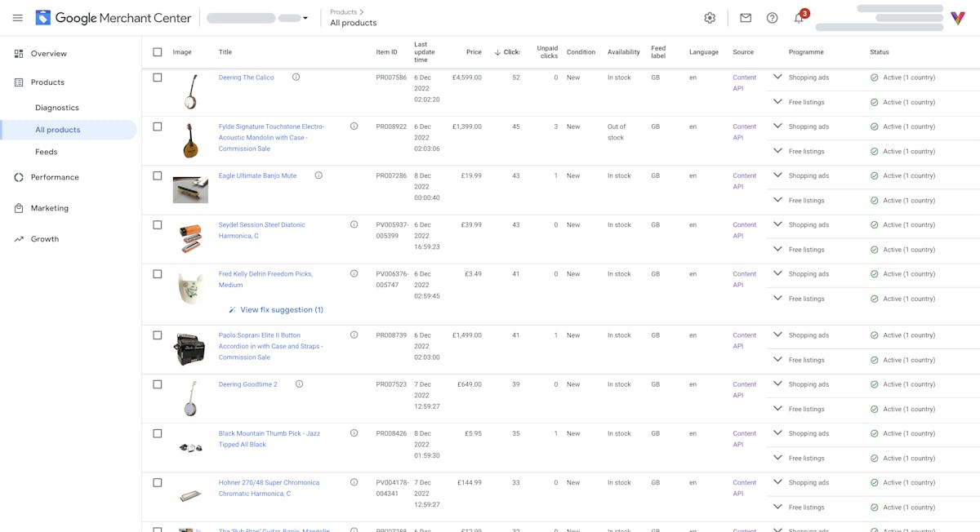
Task: Click the account avatar icon
Action: (x=958, y=18)
